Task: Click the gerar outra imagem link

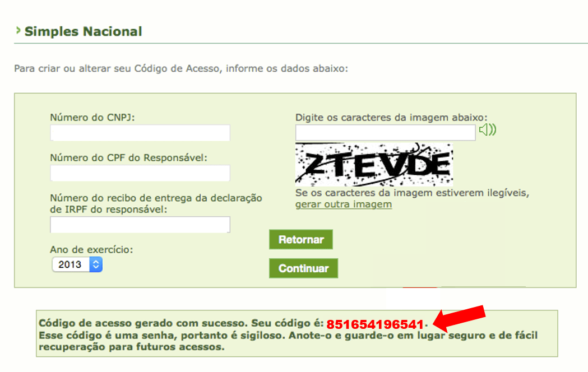Action: (x=344, y=204)
